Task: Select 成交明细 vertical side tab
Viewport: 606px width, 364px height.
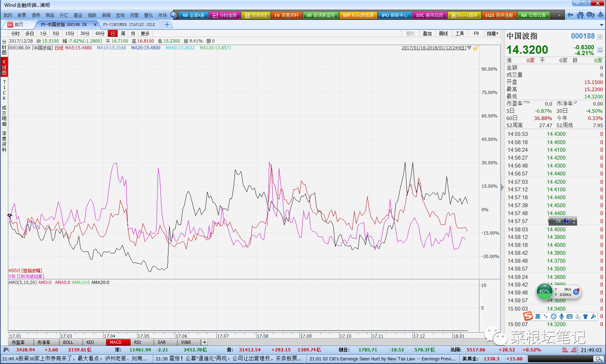Action: (4, 116)
